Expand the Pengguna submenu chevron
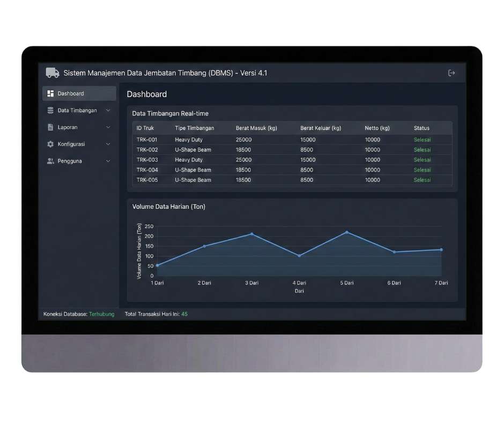 pyautogui.click(x=108, y=161)
